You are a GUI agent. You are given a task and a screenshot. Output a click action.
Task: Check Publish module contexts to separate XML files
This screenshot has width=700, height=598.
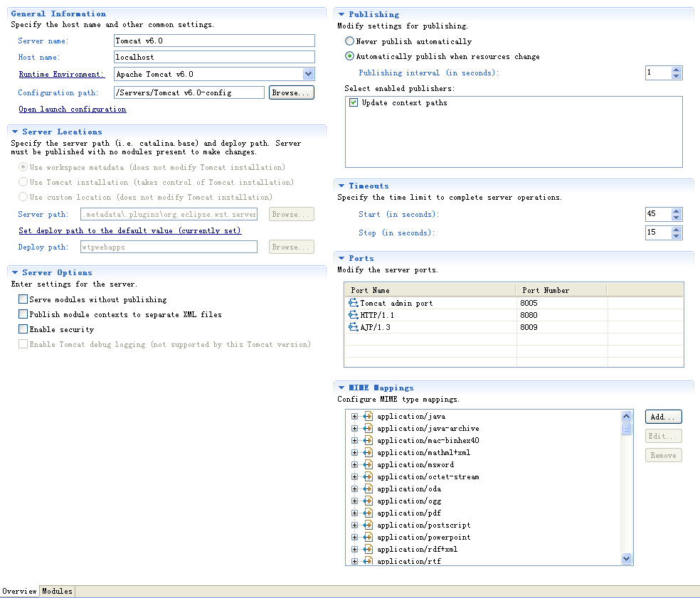23,314
